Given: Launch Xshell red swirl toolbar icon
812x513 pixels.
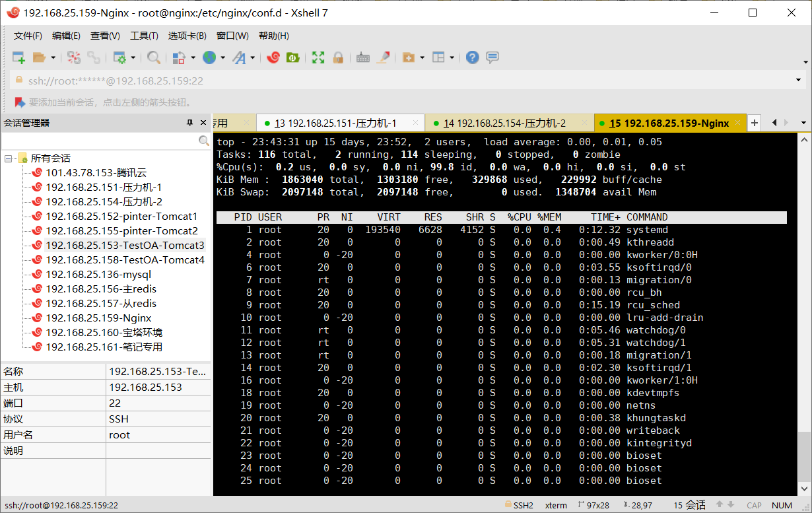Looking at the screenshot, I should point(273,57).
